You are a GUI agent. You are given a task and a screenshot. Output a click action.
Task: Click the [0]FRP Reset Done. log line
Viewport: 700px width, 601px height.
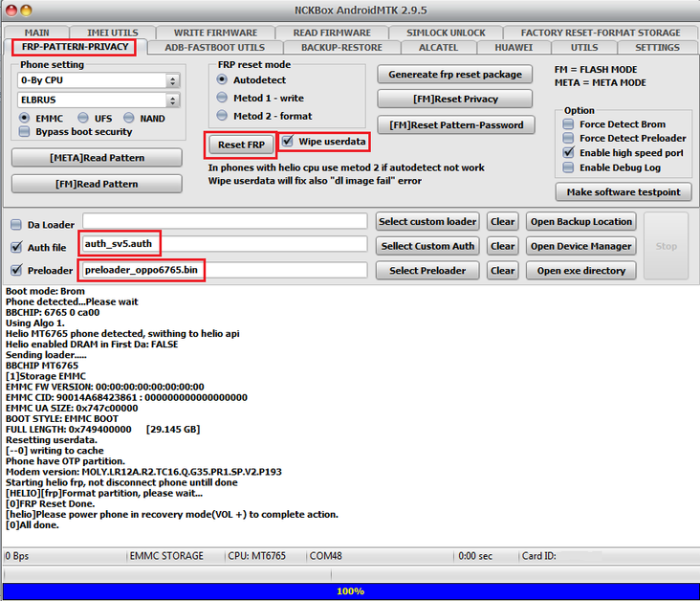50,503
